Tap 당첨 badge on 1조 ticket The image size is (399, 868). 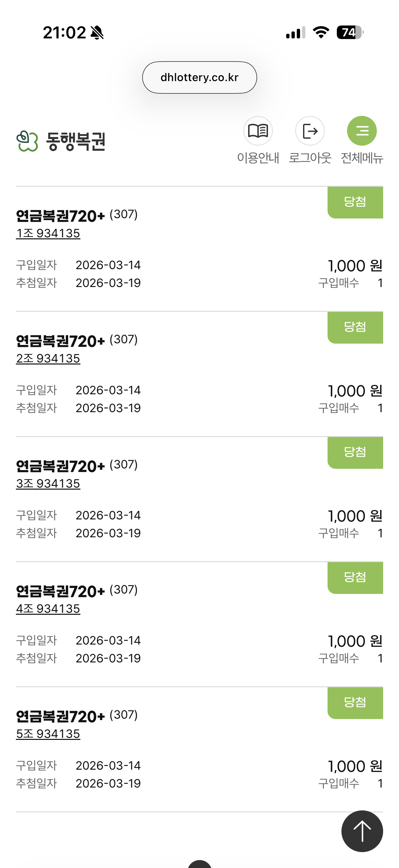coord(355,202)
